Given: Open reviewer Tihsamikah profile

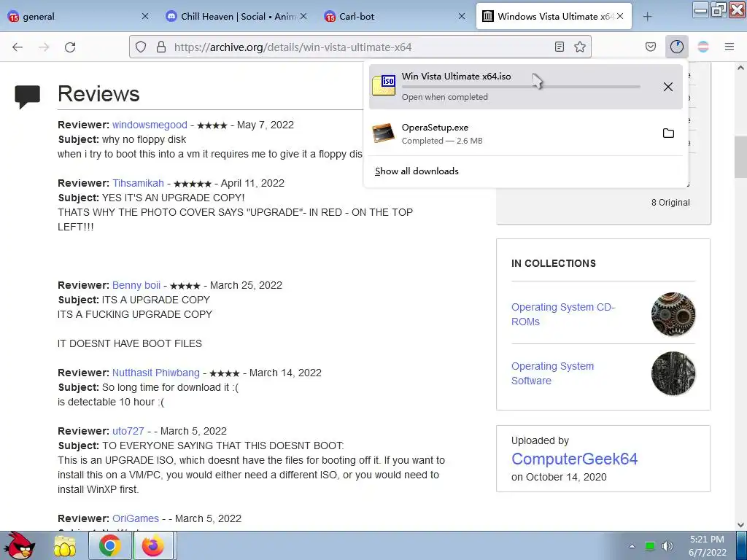Looking at the screenshot, I should 138,183.
